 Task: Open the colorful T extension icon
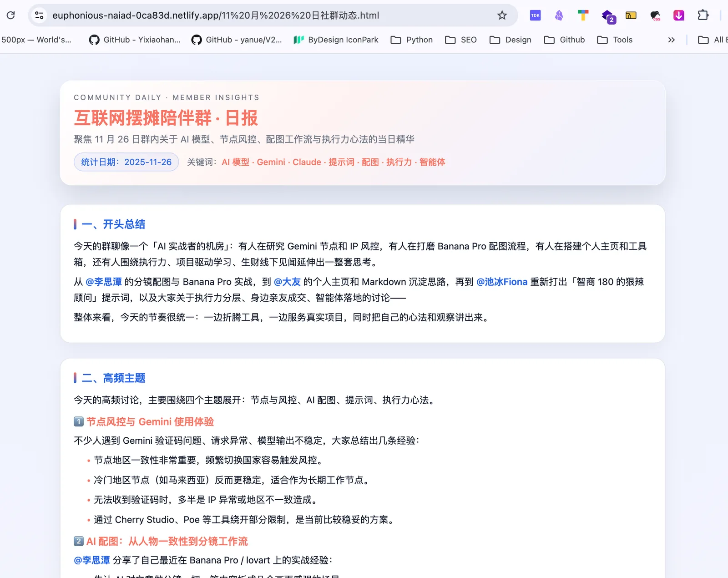(x=583, y=15)
